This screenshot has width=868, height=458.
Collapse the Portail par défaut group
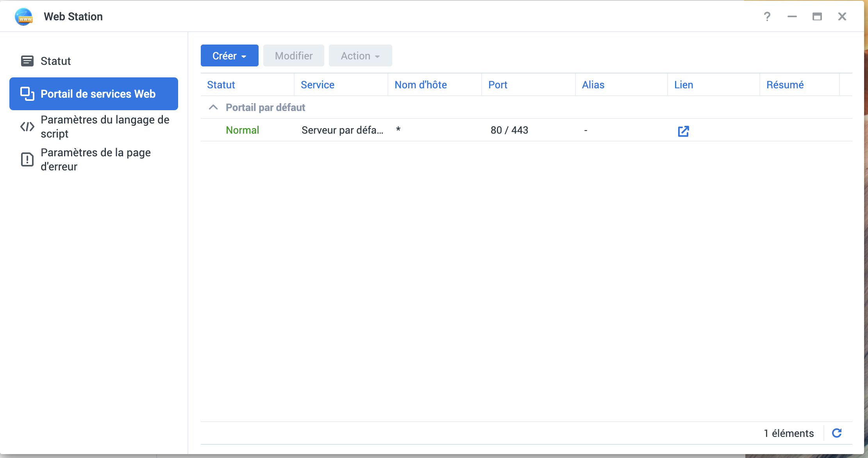coord(213,107)
